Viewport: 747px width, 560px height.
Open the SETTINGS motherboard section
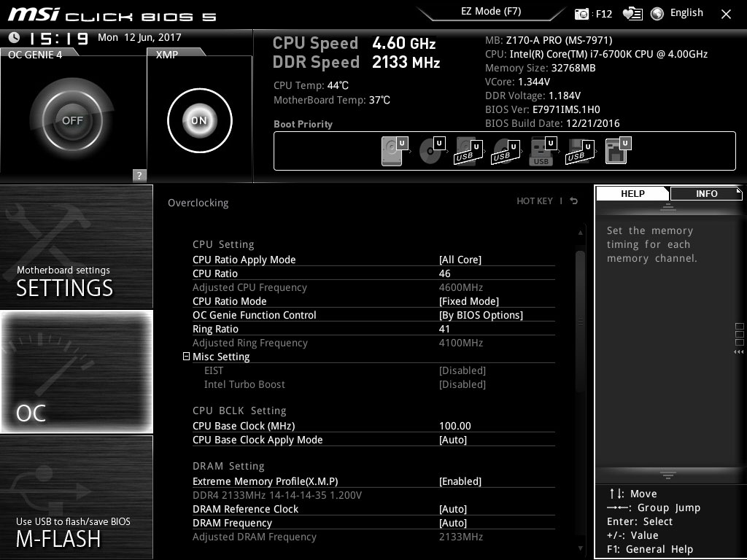[76, 246]
